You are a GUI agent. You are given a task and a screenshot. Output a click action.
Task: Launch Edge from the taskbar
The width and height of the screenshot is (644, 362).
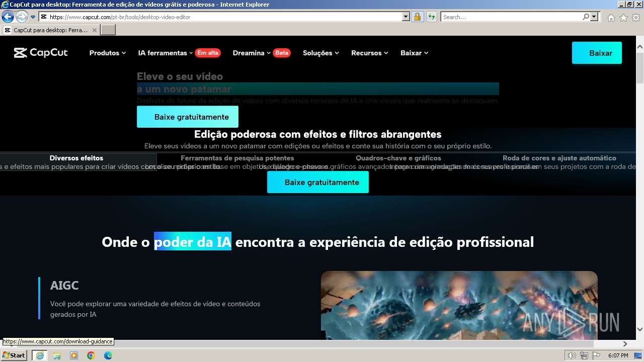108,355
